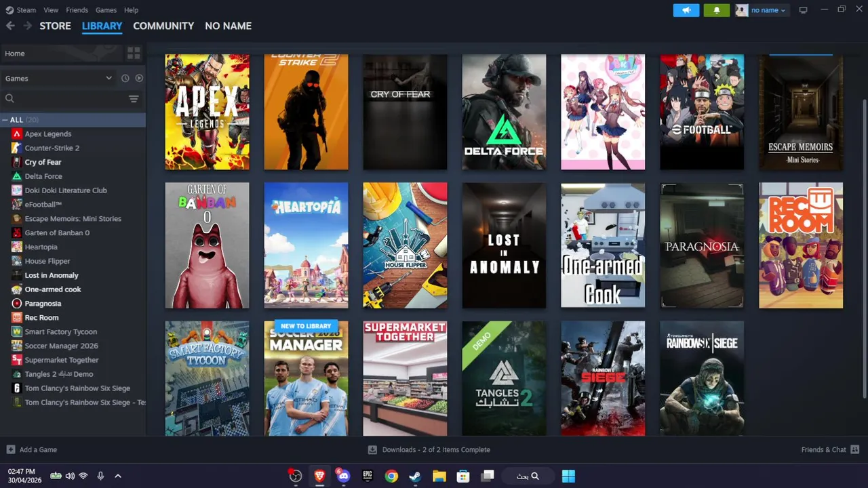Click the Supermarket Together sidebar icon
Screen dimensions: 868x488
(x=17, y=360)
